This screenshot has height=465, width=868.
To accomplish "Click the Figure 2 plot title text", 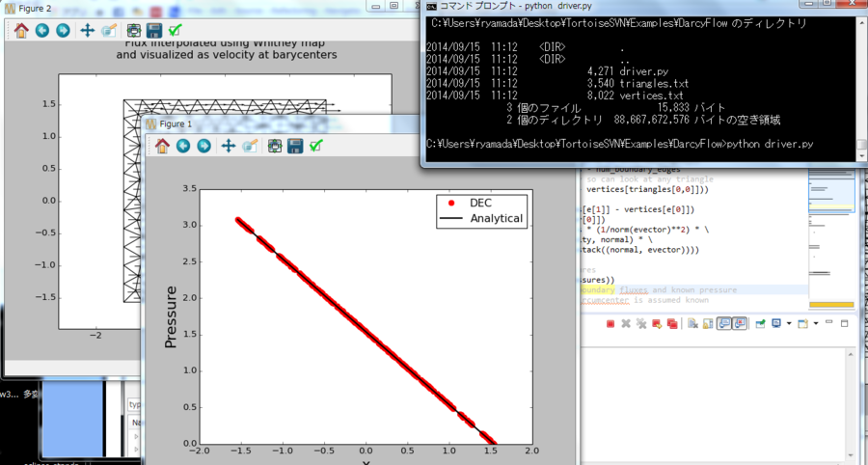I will click(227, 48).
